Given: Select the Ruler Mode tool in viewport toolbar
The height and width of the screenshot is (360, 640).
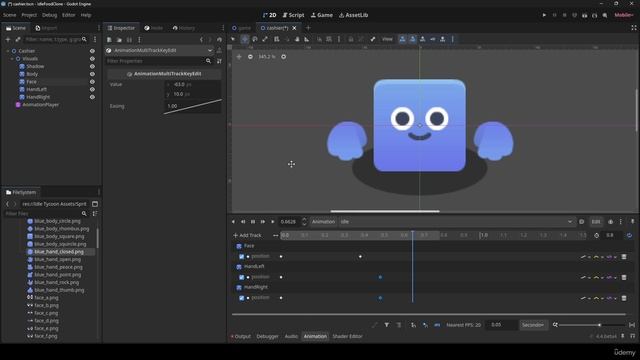Looking at the screenshot, I should (307, 39).
